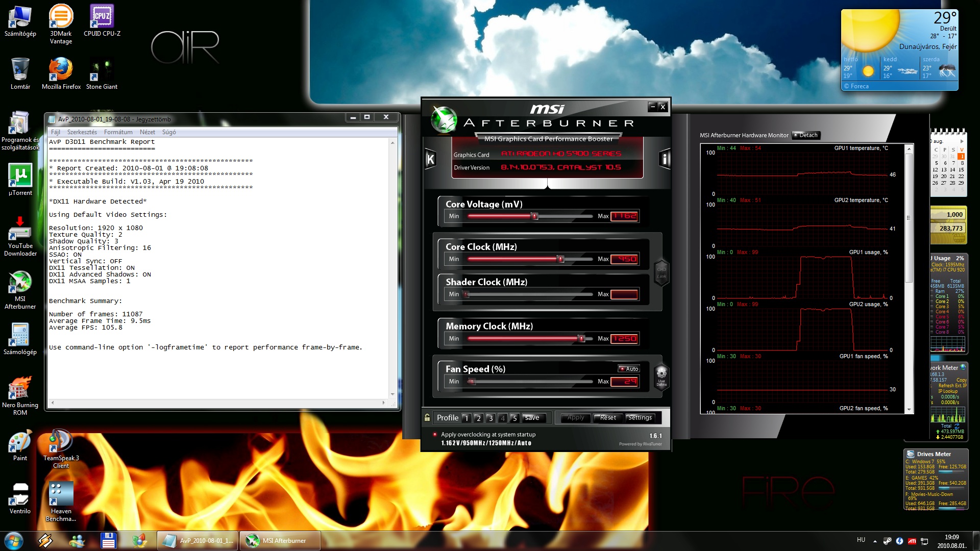This screenshot has width=980, height=551.
Task: Click the Foreca link in weather gadget
Action: click(856, 86)
